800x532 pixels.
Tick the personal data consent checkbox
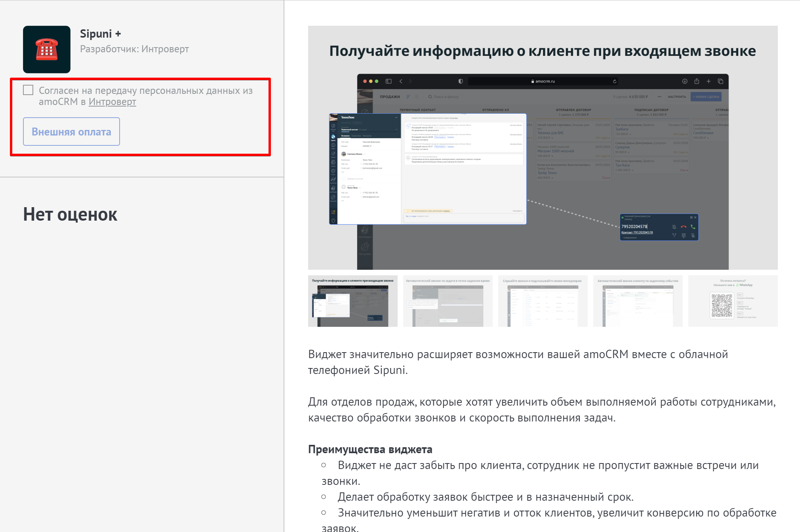point(28,90)
